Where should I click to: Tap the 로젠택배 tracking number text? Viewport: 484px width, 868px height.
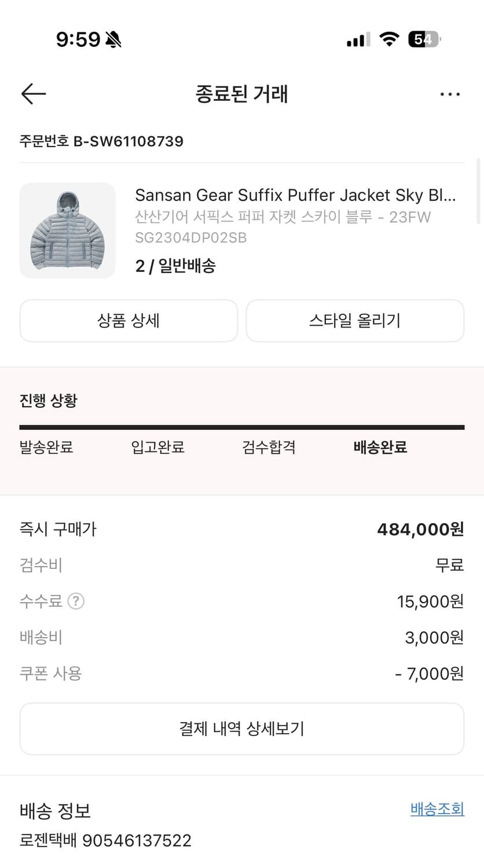105,840
